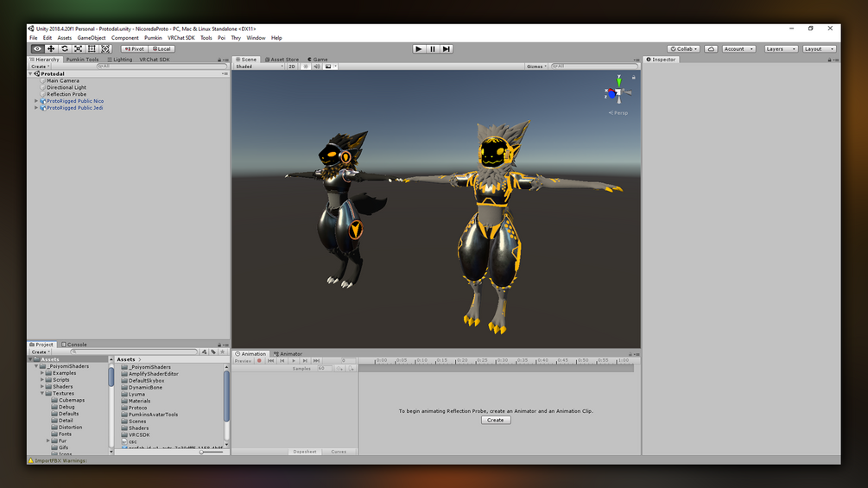
Task: Click the Play button
Action: [x=419, y=48]
